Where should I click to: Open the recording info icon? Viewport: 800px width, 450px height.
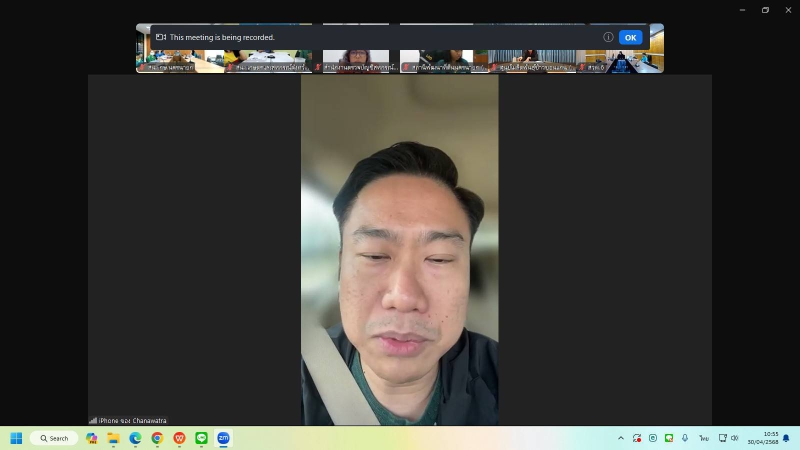coord(608,37)
